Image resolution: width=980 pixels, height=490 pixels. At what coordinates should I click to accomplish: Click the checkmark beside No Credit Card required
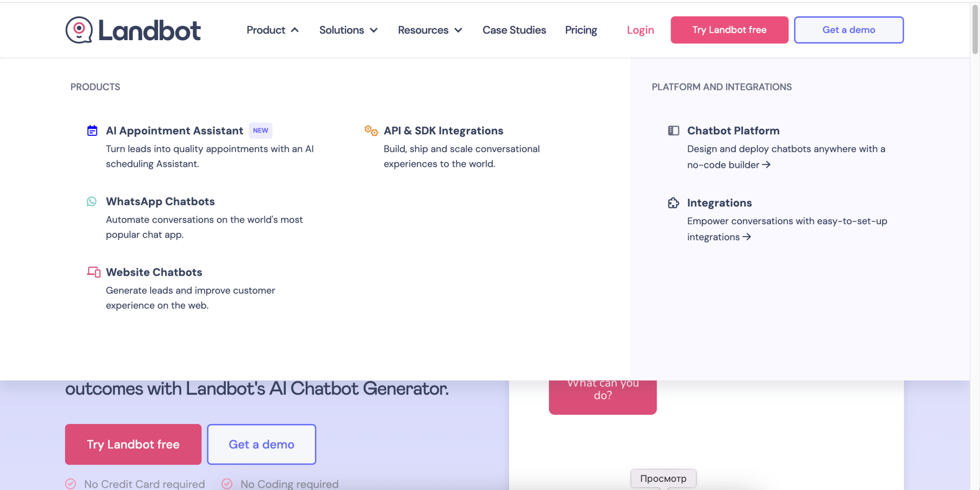click(x=70, y=483)
